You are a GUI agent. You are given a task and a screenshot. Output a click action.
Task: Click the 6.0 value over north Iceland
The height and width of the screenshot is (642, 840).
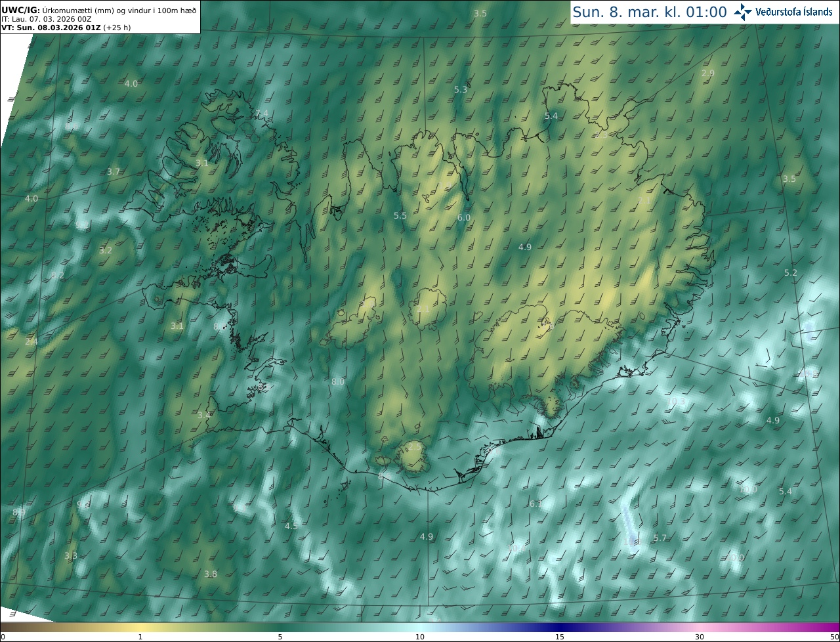click(464, 217)
